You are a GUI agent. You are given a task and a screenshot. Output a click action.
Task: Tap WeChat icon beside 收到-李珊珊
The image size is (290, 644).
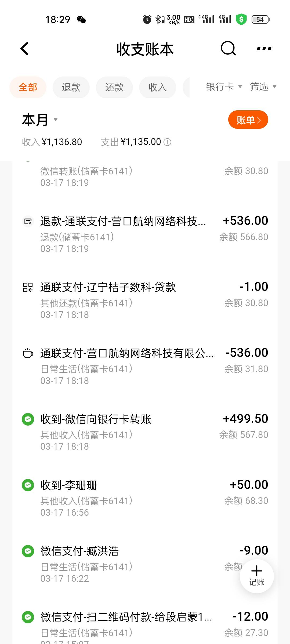[28, 485]
